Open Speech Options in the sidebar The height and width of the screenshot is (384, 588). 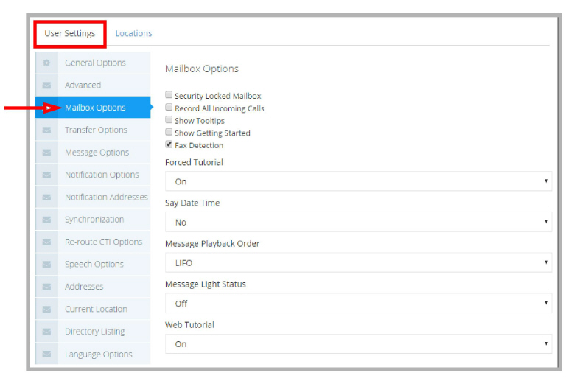click(93, 265)
